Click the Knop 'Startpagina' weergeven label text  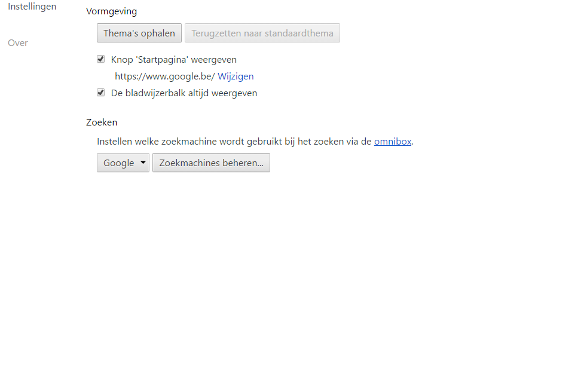point(174,60)
